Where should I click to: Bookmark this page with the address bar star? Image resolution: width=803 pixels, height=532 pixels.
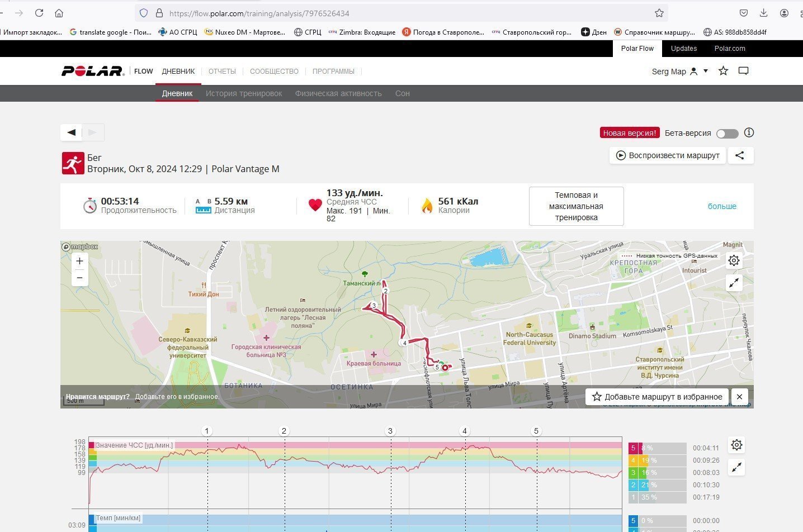[x=659, y=13]
